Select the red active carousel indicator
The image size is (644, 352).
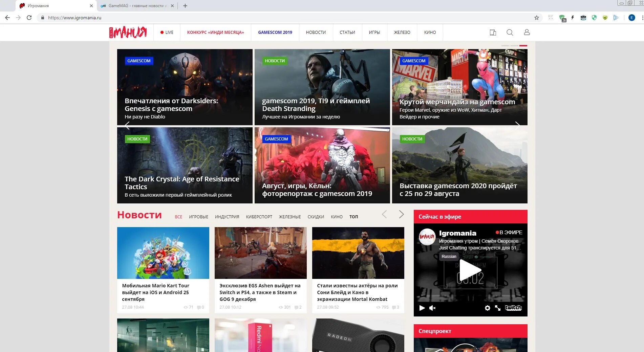click(x=523, y=45)
